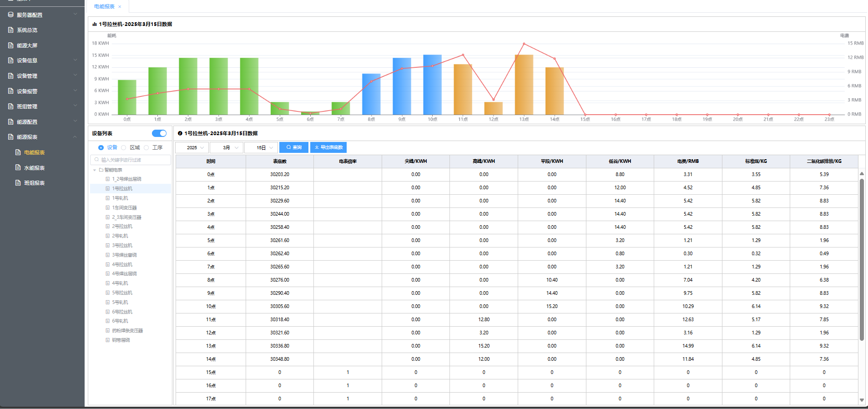Click the folder icon for 智能电表
Image resolution: width=868 pixels, height=409 pixels.
click(101, 170)
